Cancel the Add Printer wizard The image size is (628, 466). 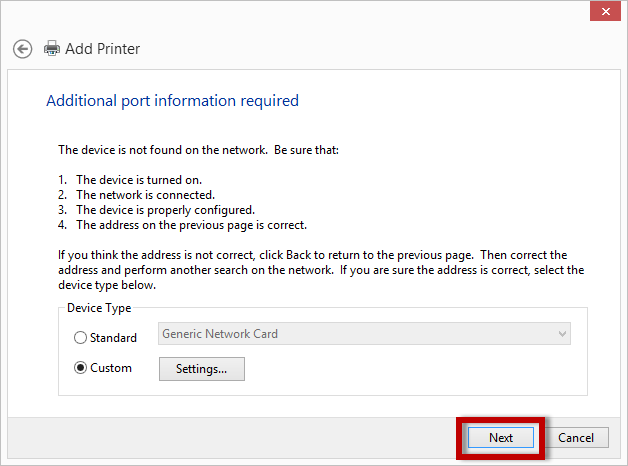[576, 437]
